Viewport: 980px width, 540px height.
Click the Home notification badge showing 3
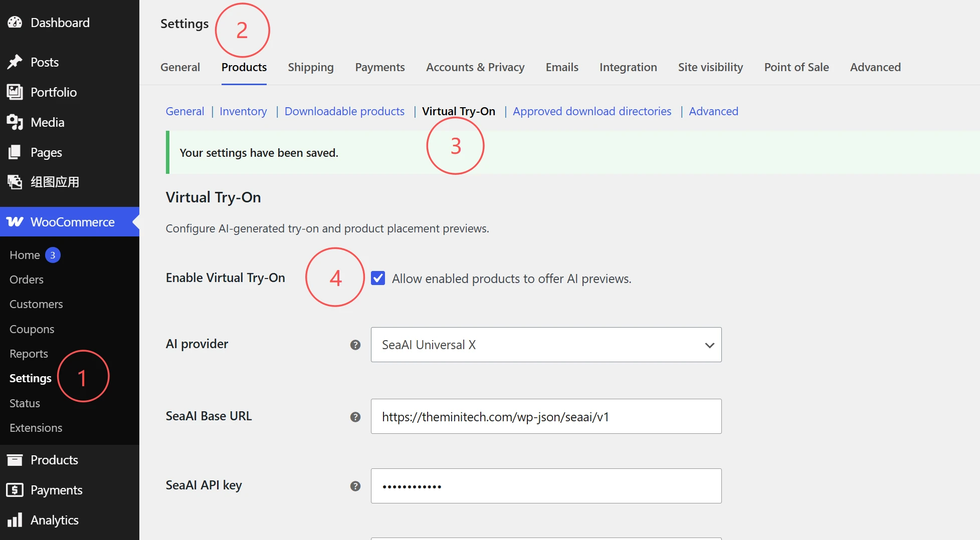click(53, 255)
